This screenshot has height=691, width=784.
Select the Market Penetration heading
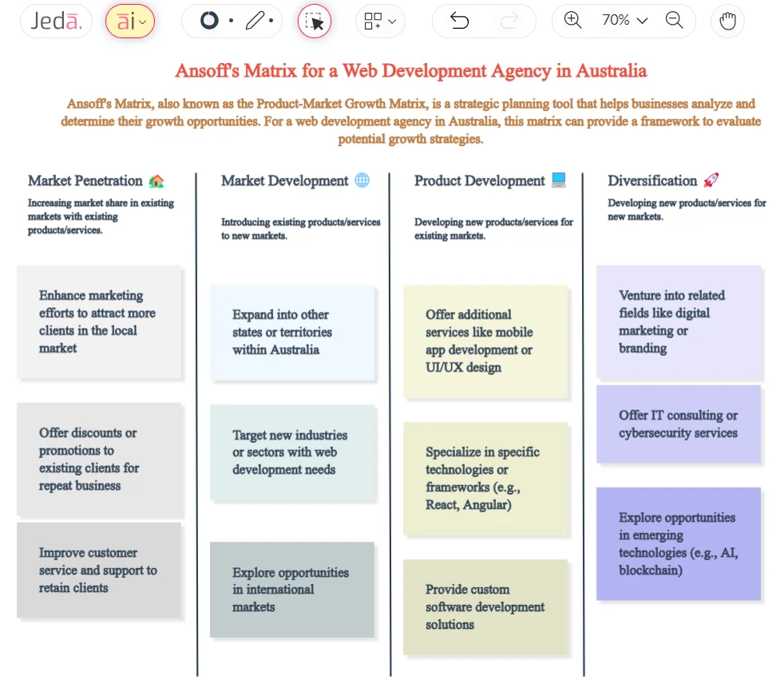pyautogui.click(x=88, y=180)
